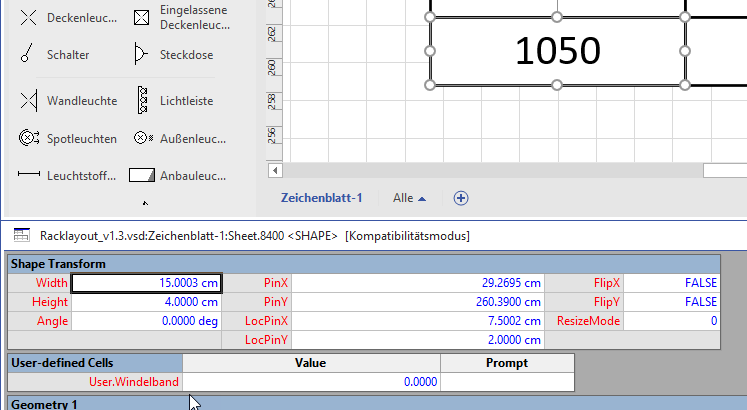
Task: Click the Width cell value field
Action: (x=146, y=283)
